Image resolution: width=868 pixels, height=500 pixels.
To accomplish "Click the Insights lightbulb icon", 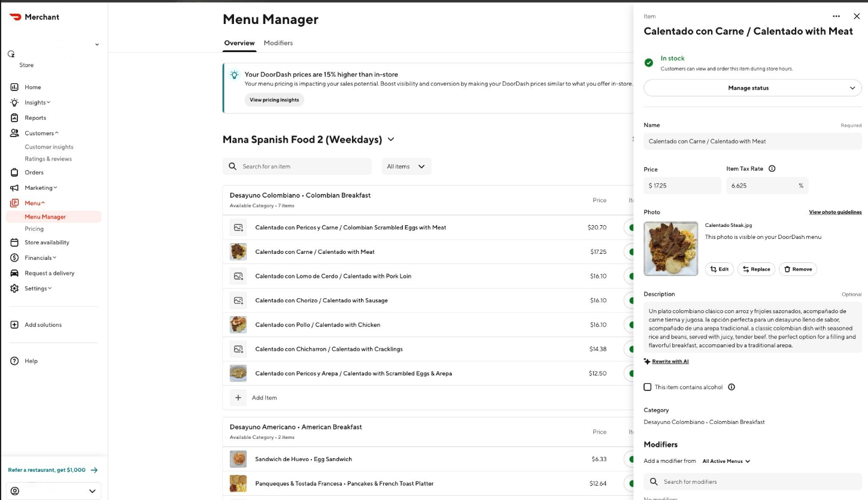I will pos(14,102).
